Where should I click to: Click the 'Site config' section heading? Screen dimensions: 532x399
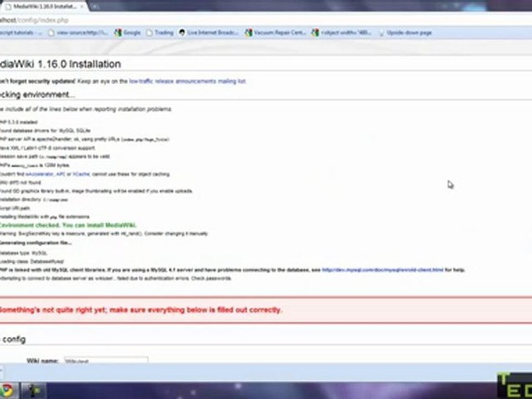tap(13, 339)
